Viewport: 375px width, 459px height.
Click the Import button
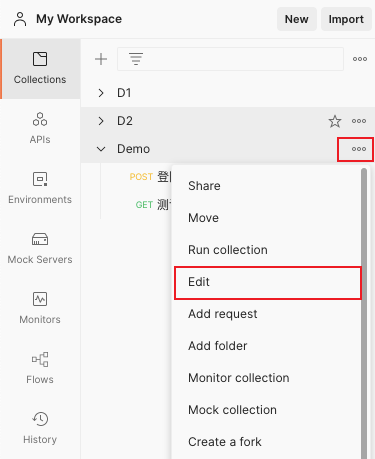[x=346, y=19]
